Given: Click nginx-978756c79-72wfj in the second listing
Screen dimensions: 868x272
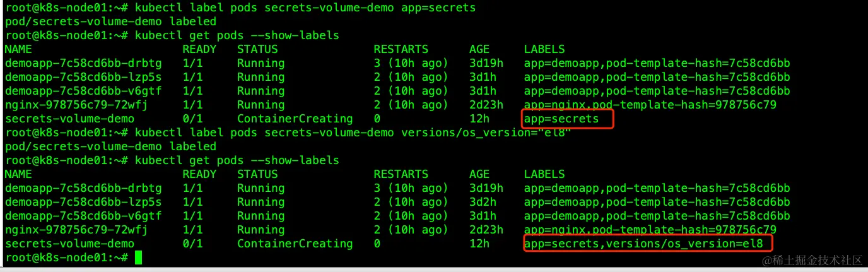Looking at the screenshot, I should coord(76,230).
